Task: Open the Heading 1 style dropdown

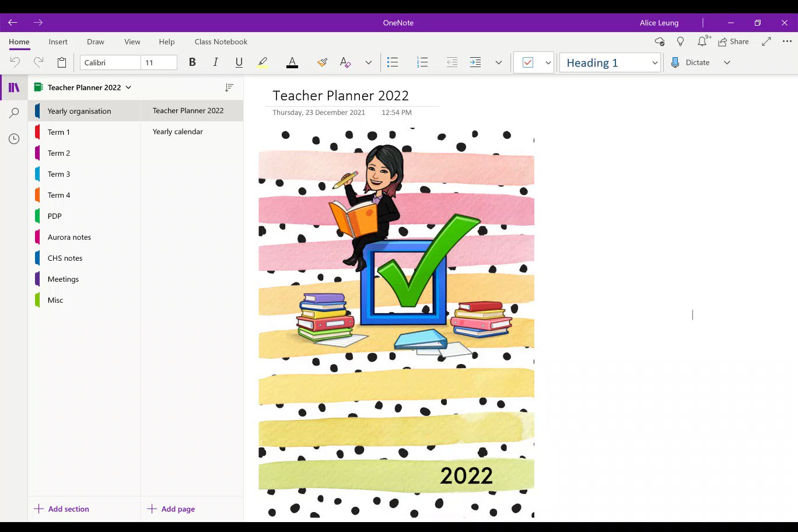Action: pos(610,62)
